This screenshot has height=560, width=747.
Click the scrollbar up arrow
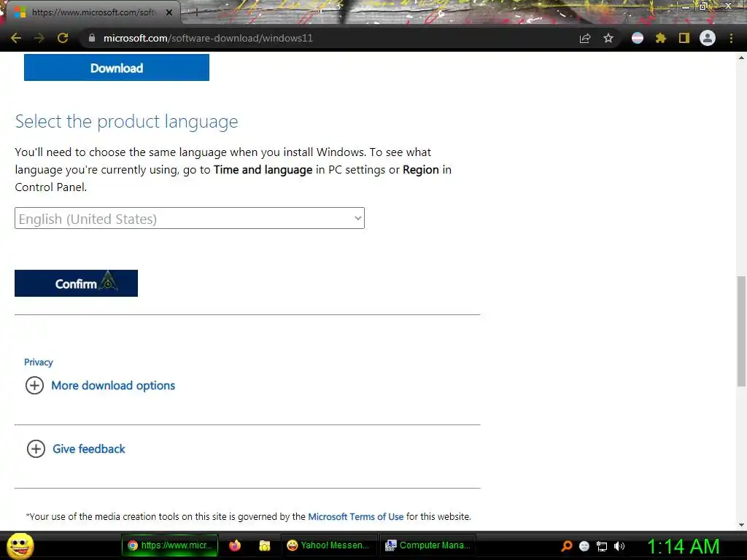tap(741, 58)
